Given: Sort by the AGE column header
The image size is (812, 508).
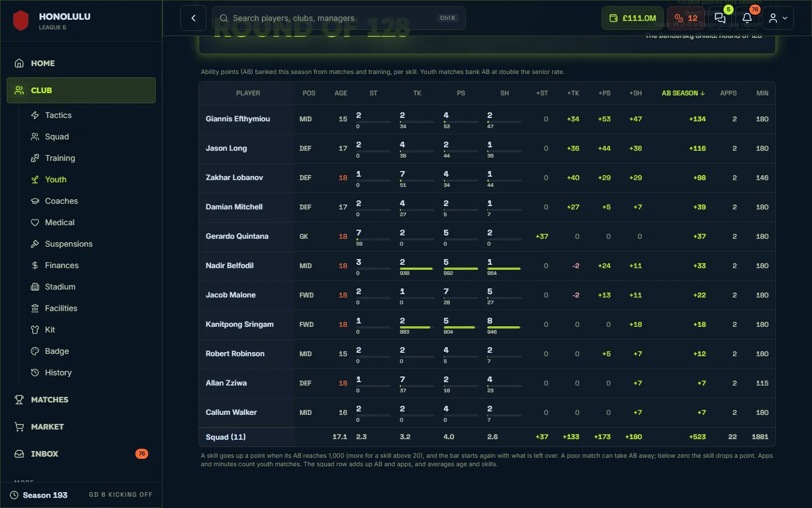Looking at the screenshot, I should [341, 93].
